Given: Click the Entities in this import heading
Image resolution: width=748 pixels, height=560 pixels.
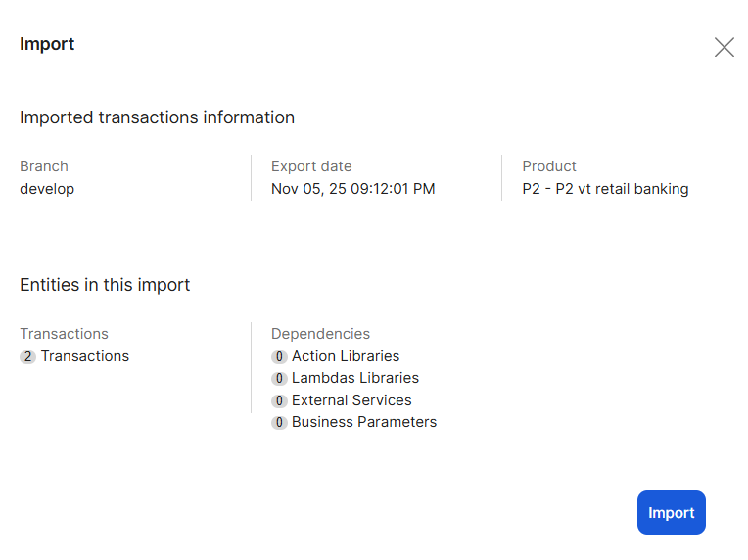Looking at the screenshot, I should [105, 285].
